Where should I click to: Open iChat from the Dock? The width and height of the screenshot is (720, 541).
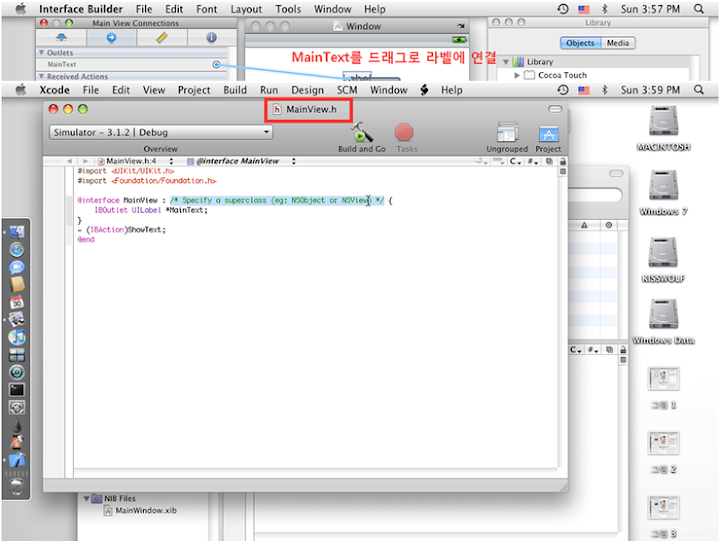pyautogui.click(x=17, y=267)
